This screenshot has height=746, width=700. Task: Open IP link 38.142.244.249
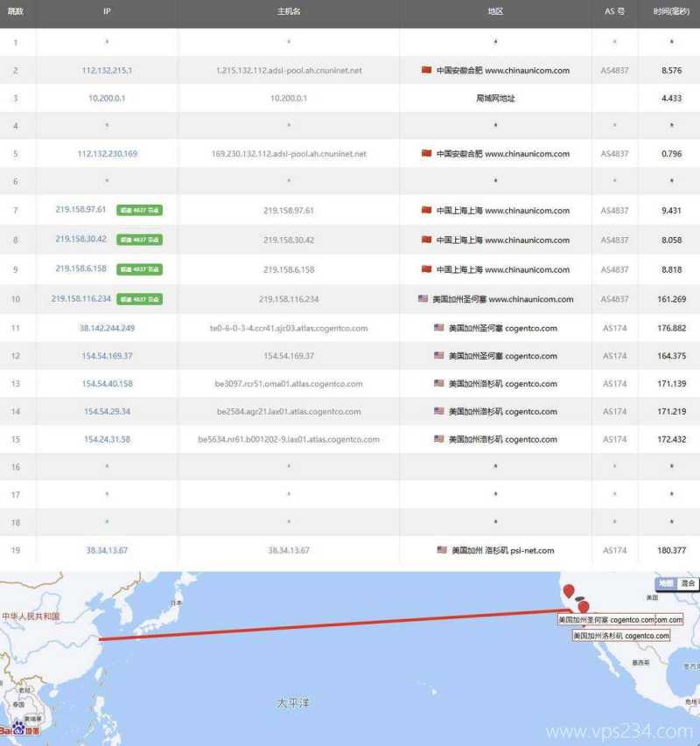click(x=107, y=328)
